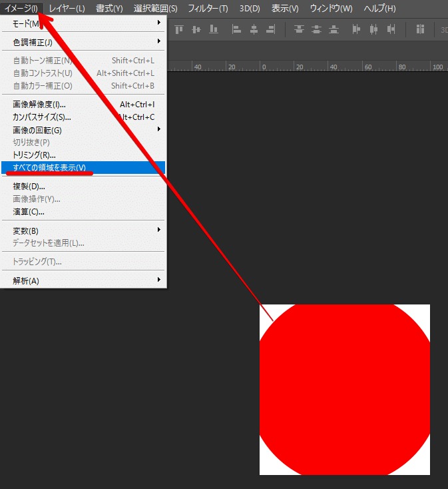This screenshot has width=448, height=489.
Task: Click the Align right edges icon
Action: 270,29
